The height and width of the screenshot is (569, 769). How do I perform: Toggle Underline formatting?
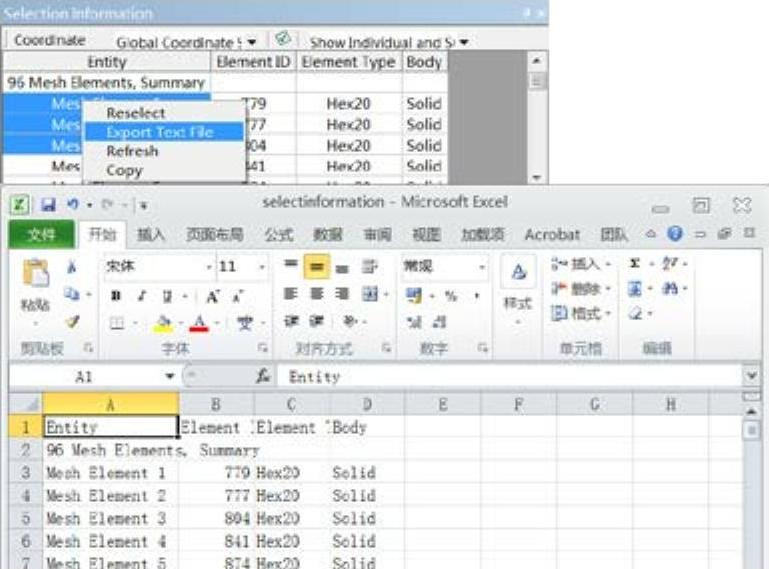point(167,296)
